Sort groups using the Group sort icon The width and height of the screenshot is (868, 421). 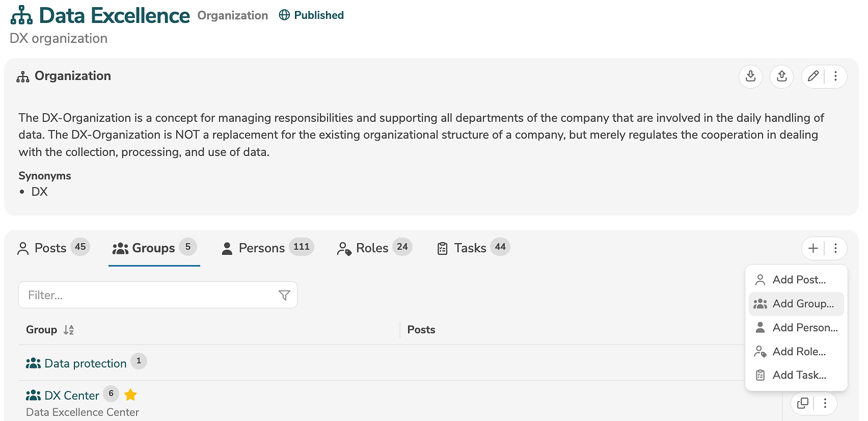click(x=69, y=330)
